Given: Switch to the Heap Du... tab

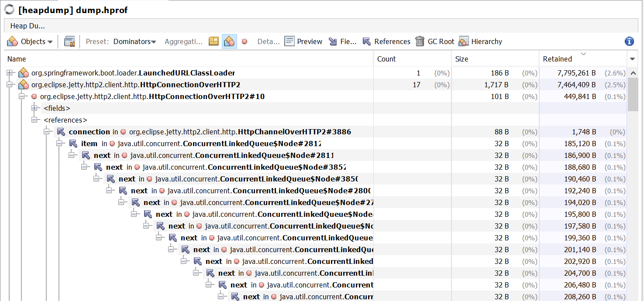Looking at the screenshot, I should [28, 26].
